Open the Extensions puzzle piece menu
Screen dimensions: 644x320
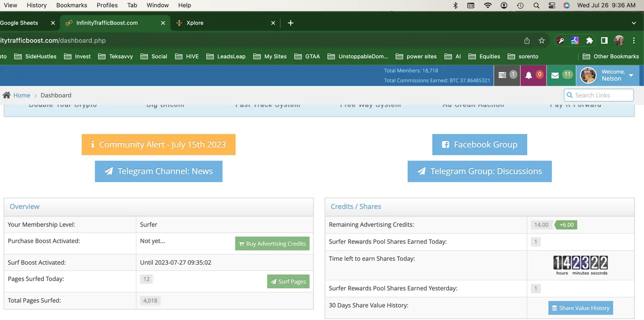[x=589, y=40]
